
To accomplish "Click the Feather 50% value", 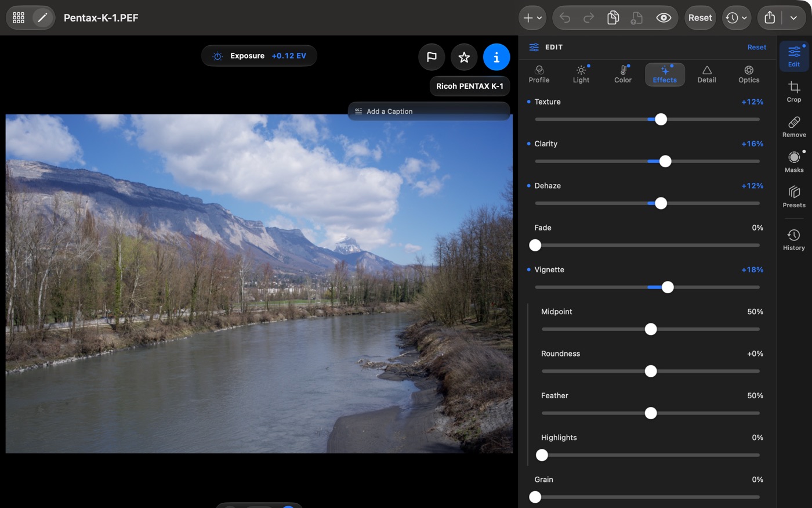I will (x=755, y=395).
